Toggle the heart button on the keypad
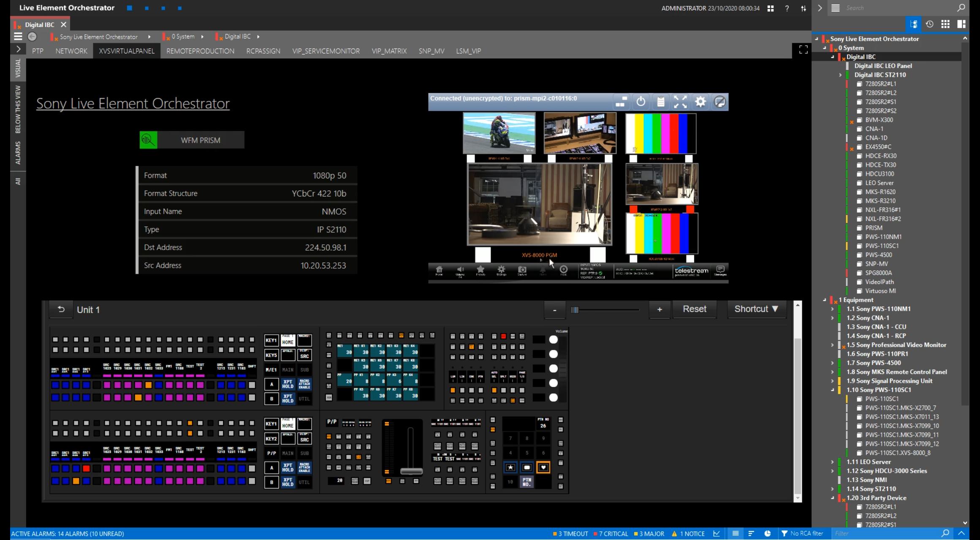Image resolution: width=980 pixels, height=540 pixels. [543, 467]
